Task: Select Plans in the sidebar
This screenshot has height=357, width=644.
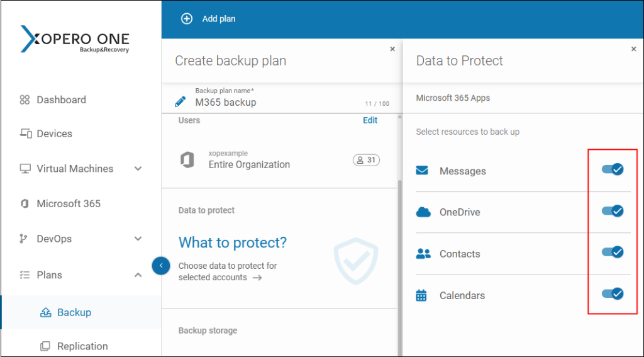Action: (x=49, y=275)
